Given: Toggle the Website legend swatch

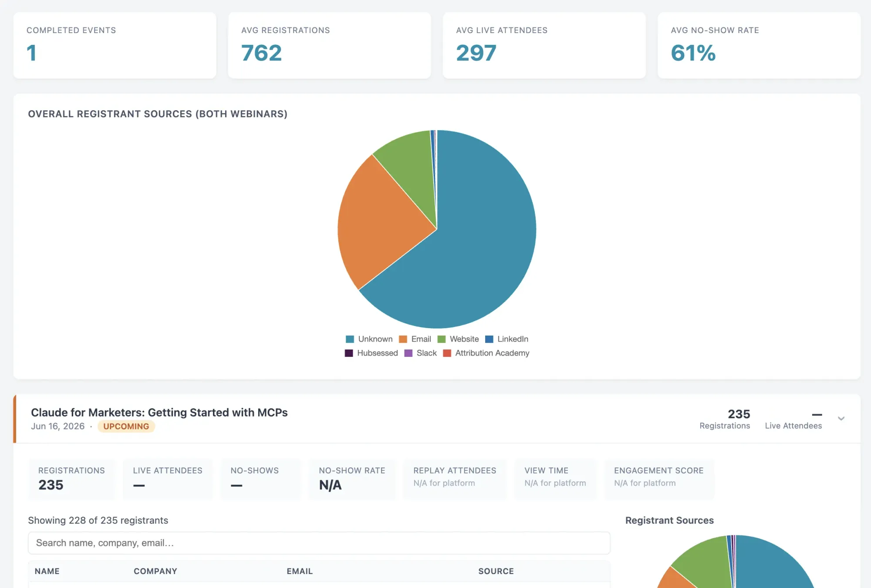Looking at the screenshot, I should [442, 339].
